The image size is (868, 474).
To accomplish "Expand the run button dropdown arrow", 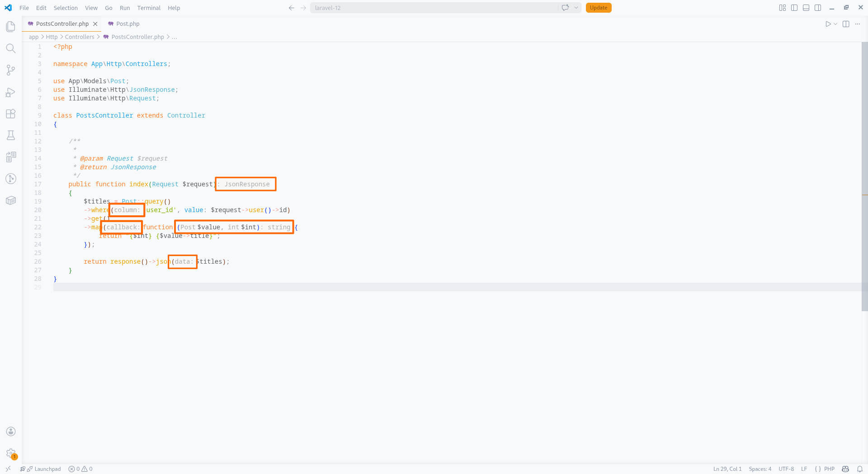I will tap(835, 24).
